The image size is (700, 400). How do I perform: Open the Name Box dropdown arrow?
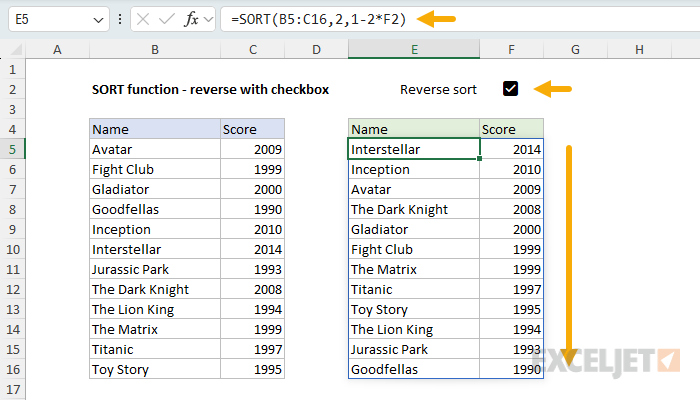tap(97, 19)
